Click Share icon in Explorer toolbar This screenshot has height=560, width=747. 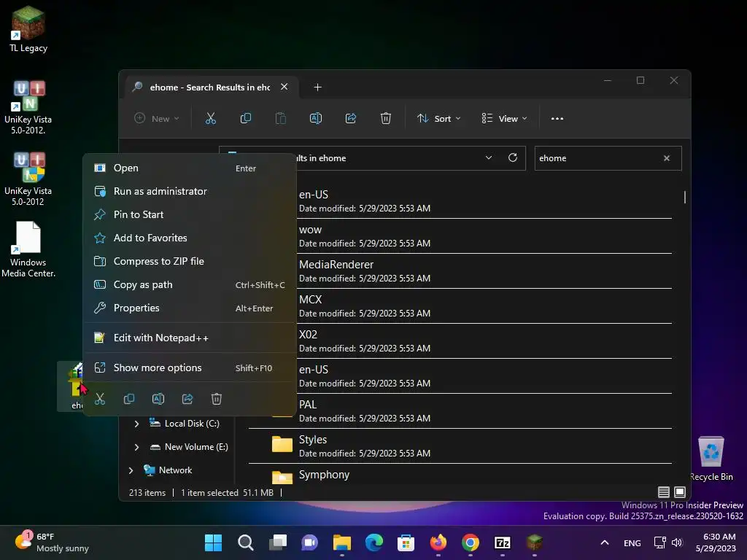(x=351, y=119)
